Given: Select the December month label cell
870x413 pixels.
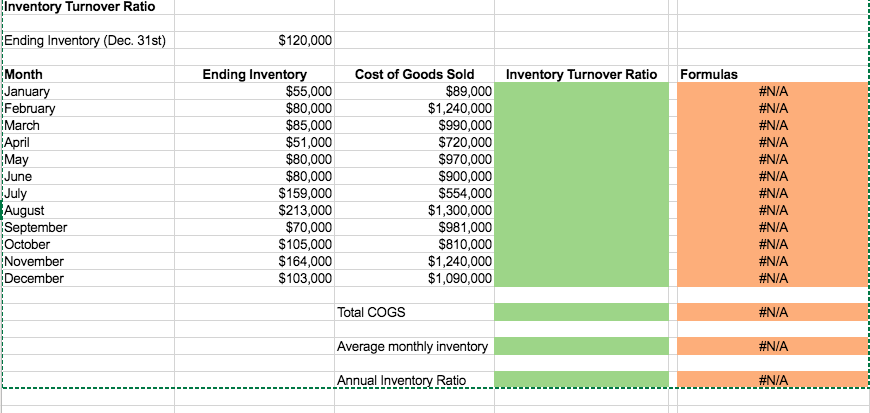Looking at the screenshot, I should click(88, 278).
